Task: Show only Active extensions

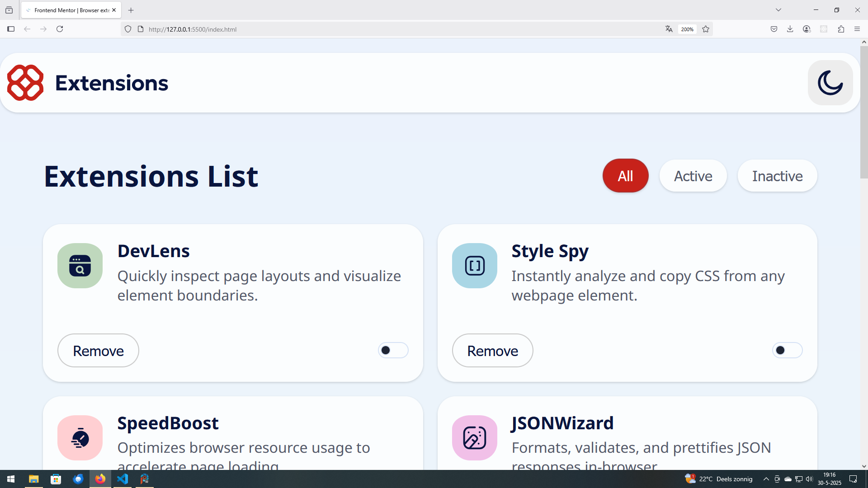Action: tap(693, 176)
